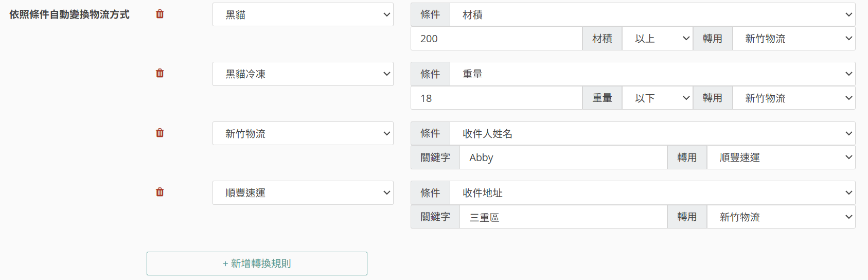
Task: Expand the 順豐速運 source logistics dropdown
Action: [303, 193]
